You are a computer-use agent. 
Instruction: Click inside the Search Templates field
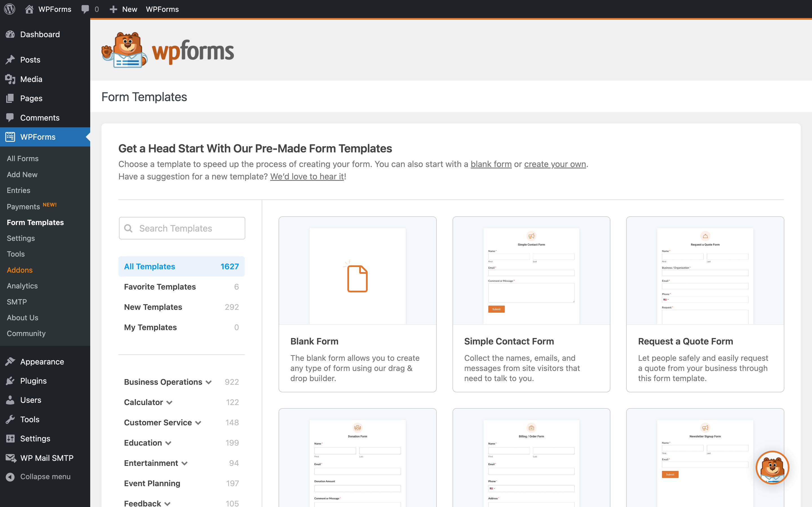coord(182,228)
